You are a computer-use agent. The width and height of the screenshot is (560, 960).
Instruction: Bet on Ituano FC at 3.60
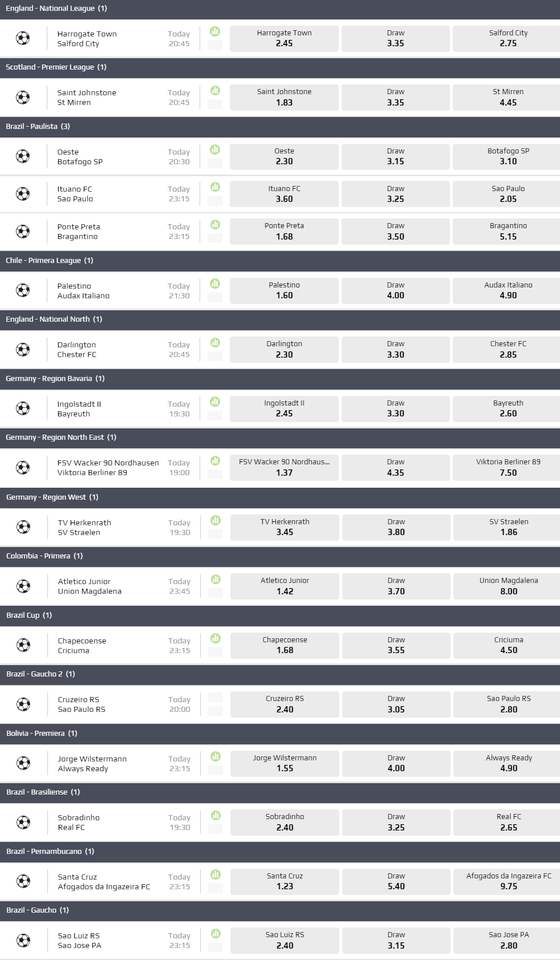click(284, 194)
